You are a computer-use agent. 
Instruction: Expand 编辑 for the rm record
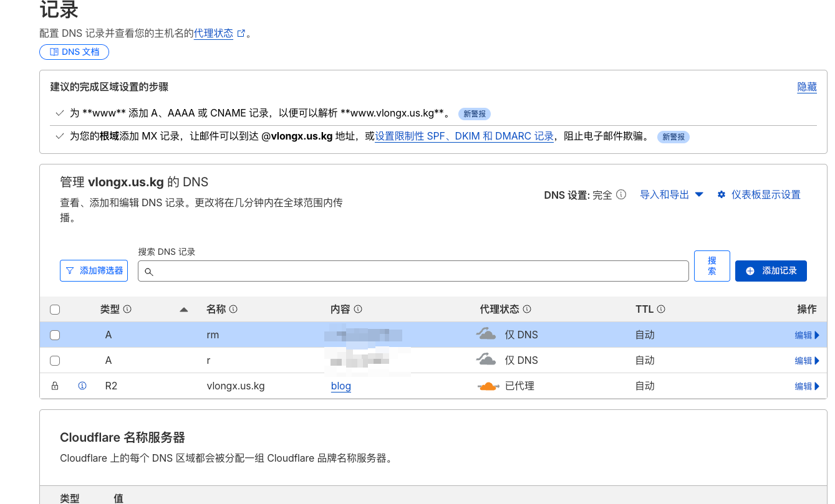click(x=807, y=335)
